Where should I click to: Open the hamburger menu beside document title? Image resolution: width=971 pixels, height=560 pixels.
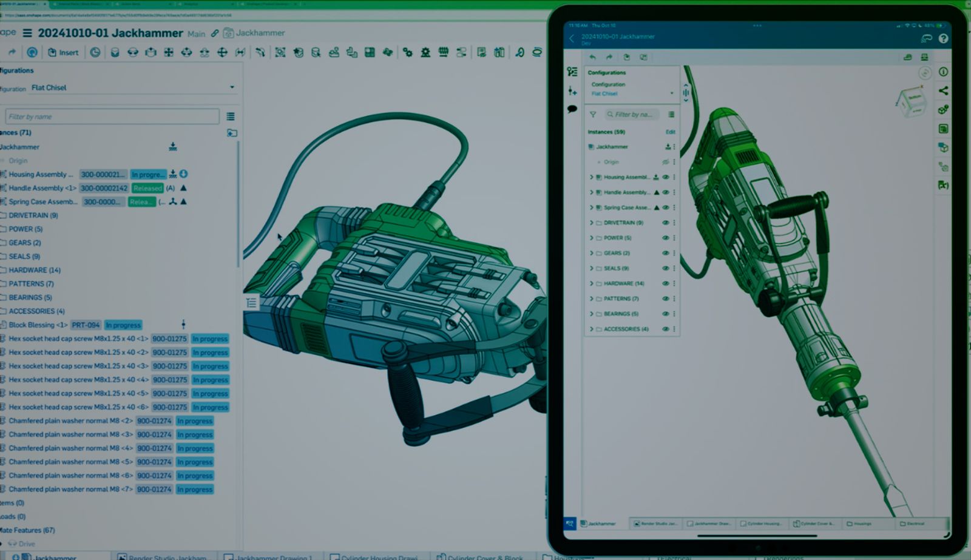click(x=27, y=33)
